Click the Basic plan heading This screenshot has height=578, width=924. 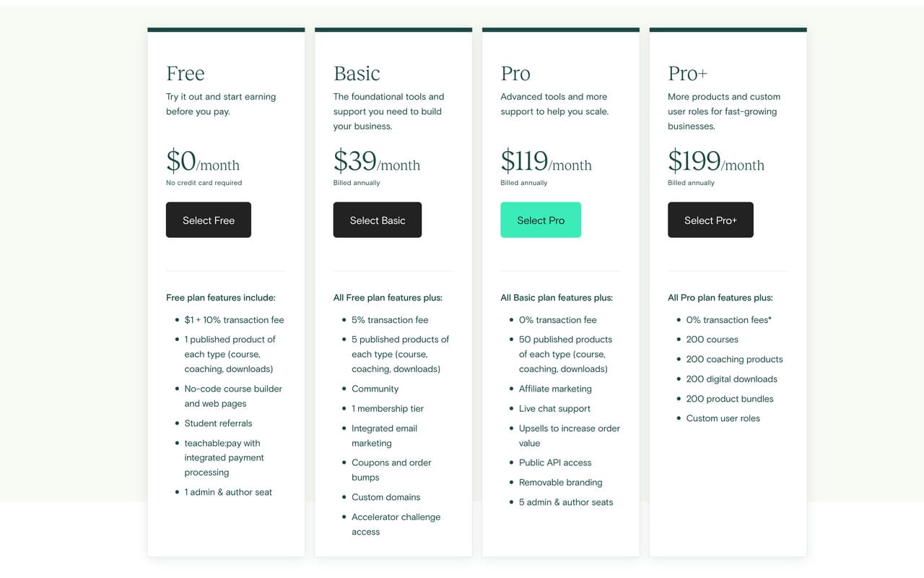tap(357, 73)
